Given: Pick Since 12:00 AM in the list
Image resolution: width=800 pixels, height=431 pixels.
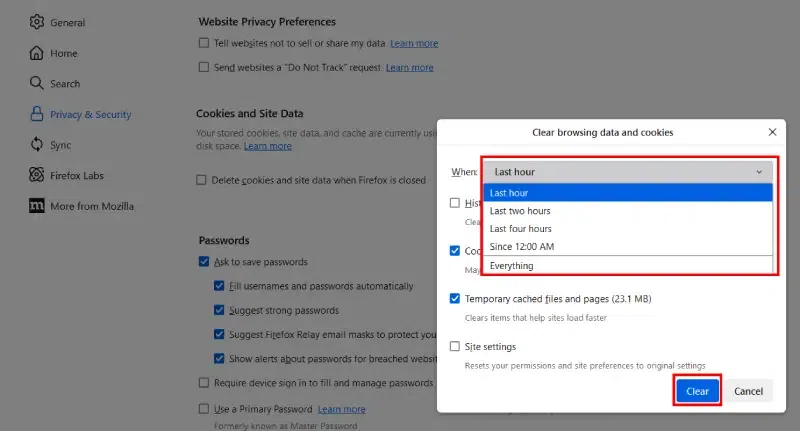Looking at the screenshot, I should tap(522, 247).
